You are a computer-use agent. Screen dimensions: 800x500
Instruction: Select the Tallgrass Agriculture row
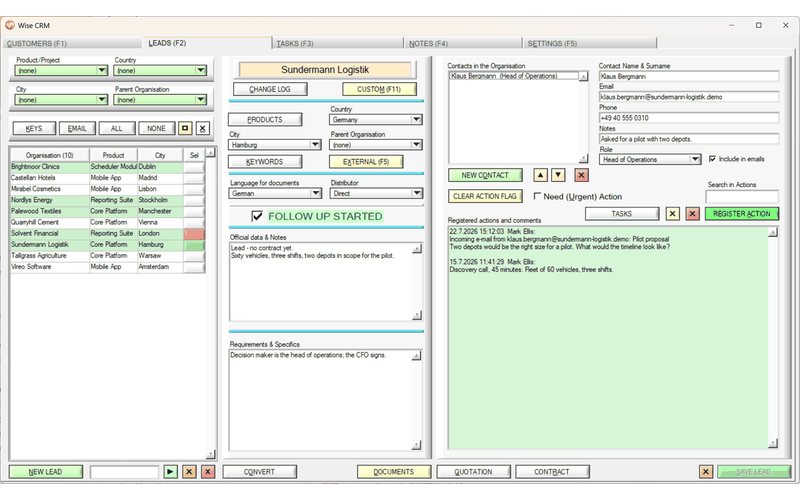[97, 256]
